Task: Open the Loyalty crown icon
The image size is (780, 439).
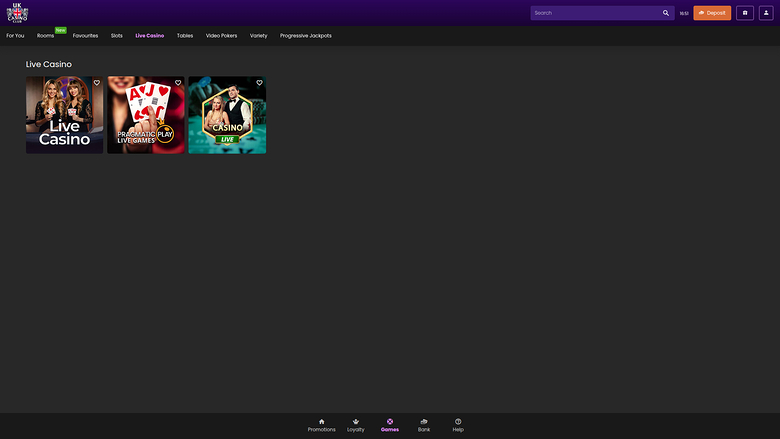Action: (356, 424)
